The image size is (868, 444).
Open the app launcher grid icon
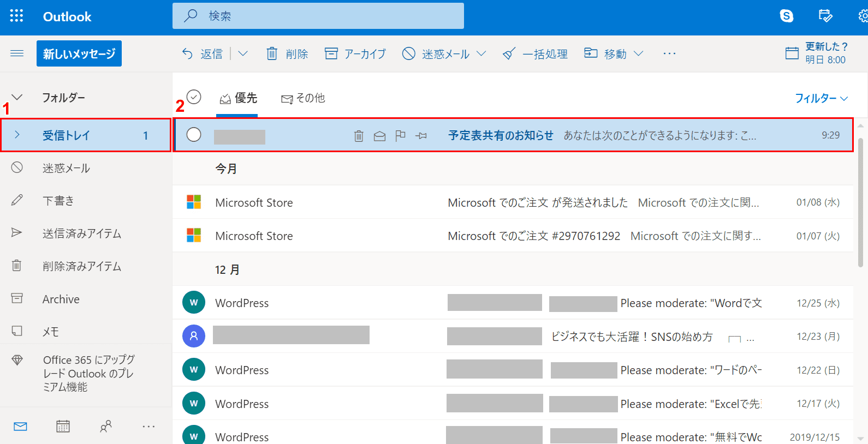[x=16, y=16]
